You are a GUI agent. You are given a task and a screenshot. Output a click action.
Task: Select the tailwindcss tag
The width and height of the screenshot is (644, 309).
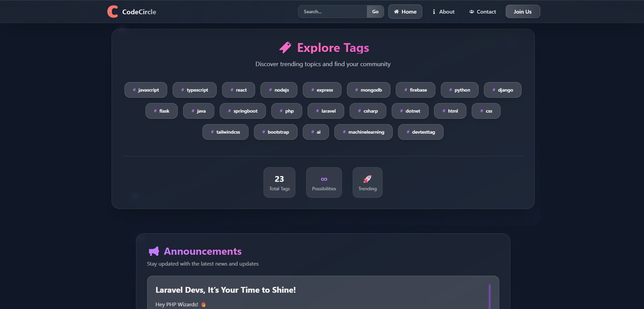click(x=225, y=132)
